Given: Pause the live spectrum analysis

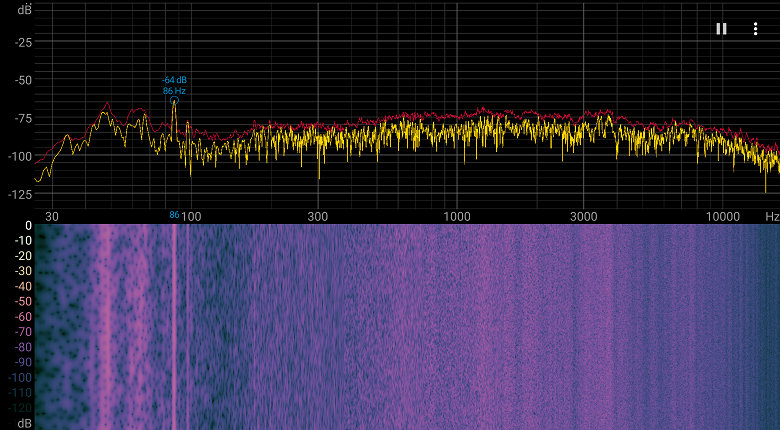Looking at the screenshot, I should pyautogui.click(x=721, y=29).
